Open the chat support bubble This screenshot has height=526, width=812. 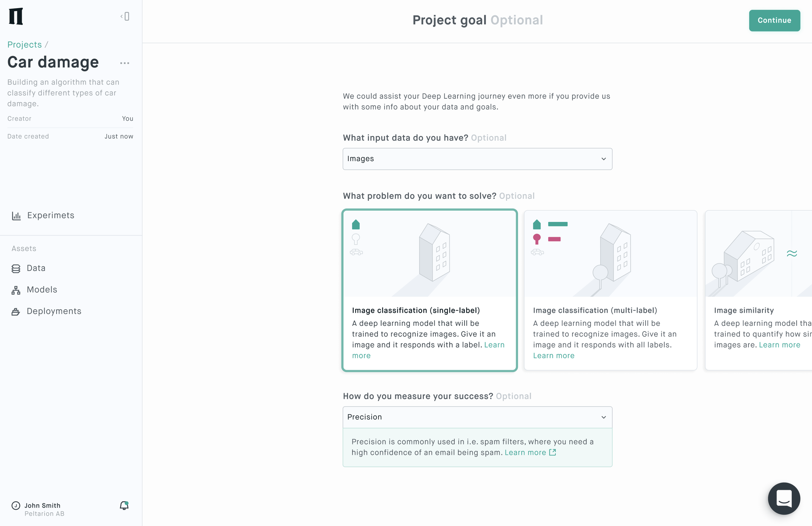784,498
